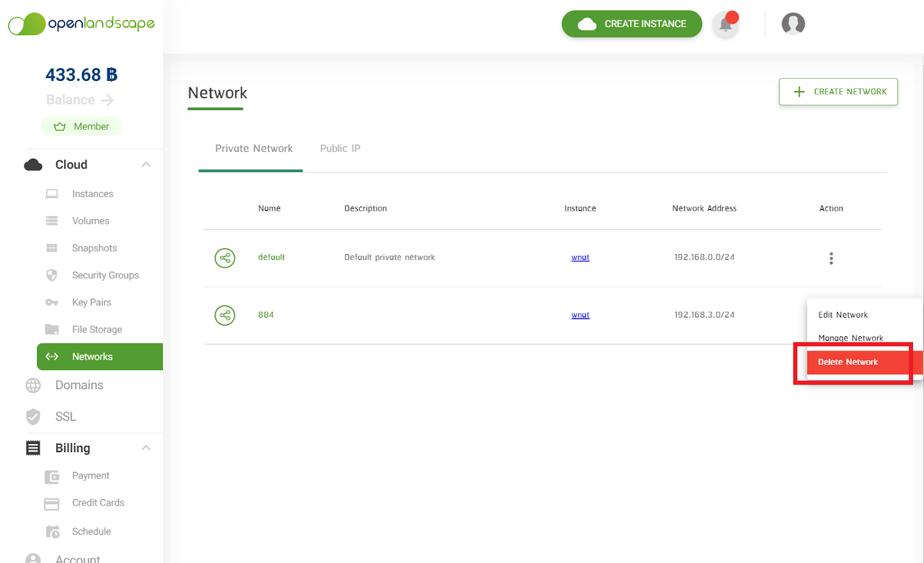Open action menu for default network
Viewport: 924px width, 563px height.
(831, 258)
